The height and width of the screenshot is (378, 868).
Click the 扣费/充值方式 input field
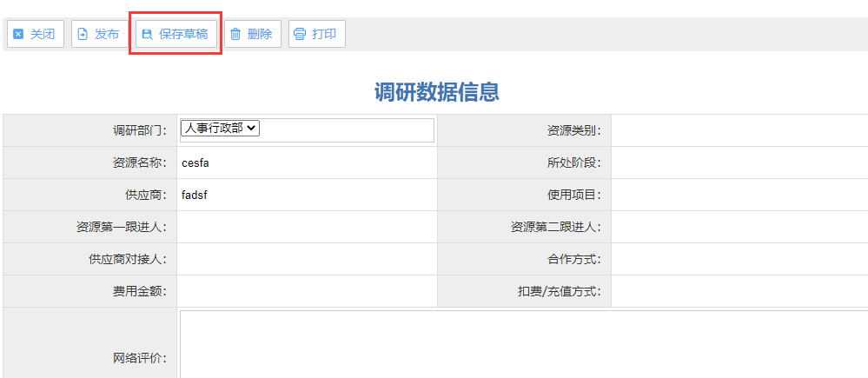(739, 291)
